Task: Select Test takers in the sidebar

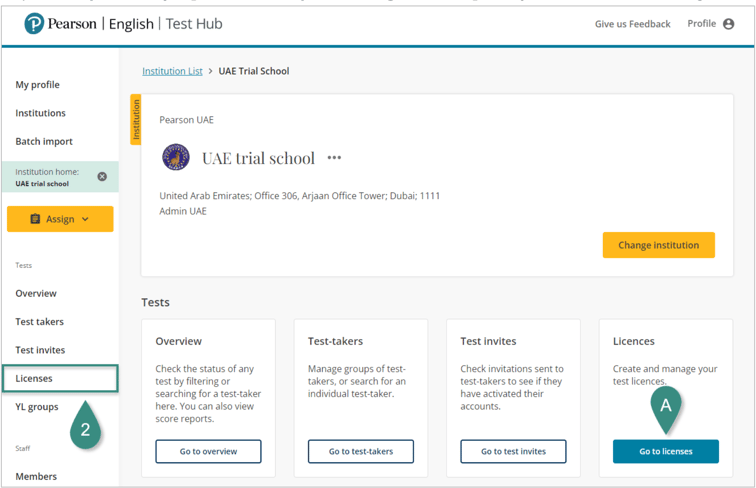Action: (x=39, y=322)
